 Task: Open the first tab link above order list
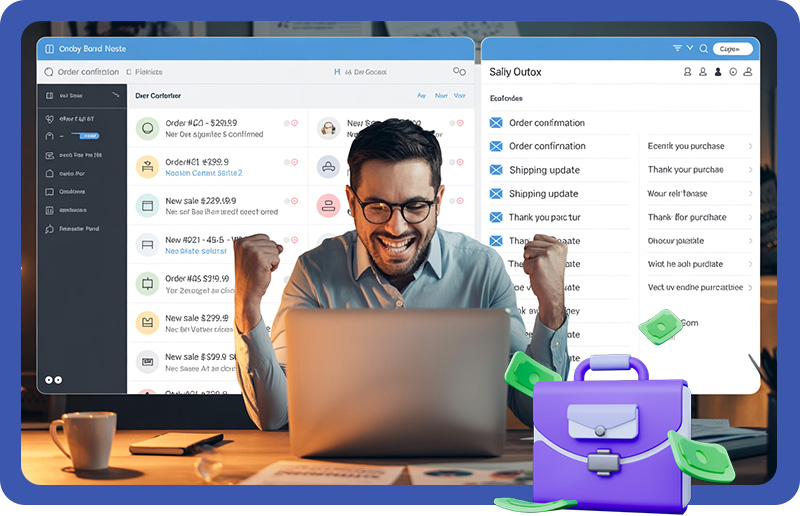coord(421,96)
